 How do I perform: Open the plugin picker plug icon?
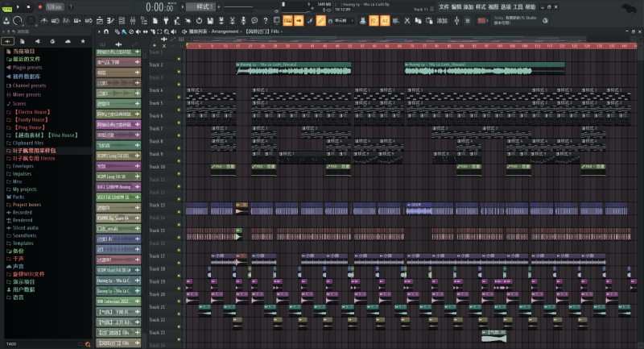pyautogui.click(x=166, y=21)
